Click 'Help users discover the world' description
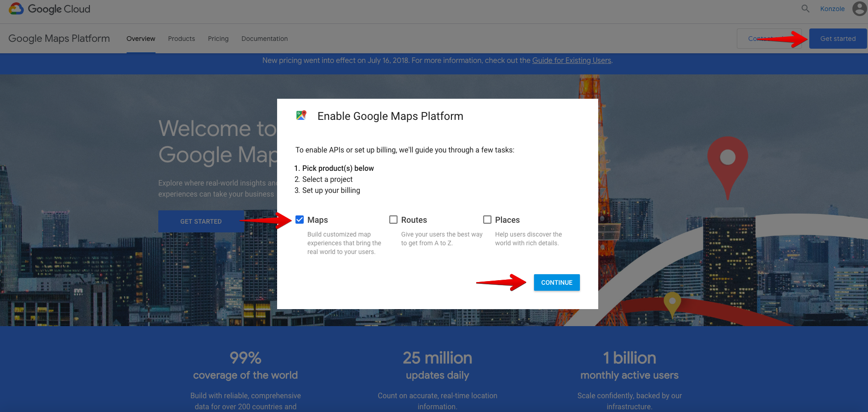This screenshot has width=868, height=412. [529, 239]
